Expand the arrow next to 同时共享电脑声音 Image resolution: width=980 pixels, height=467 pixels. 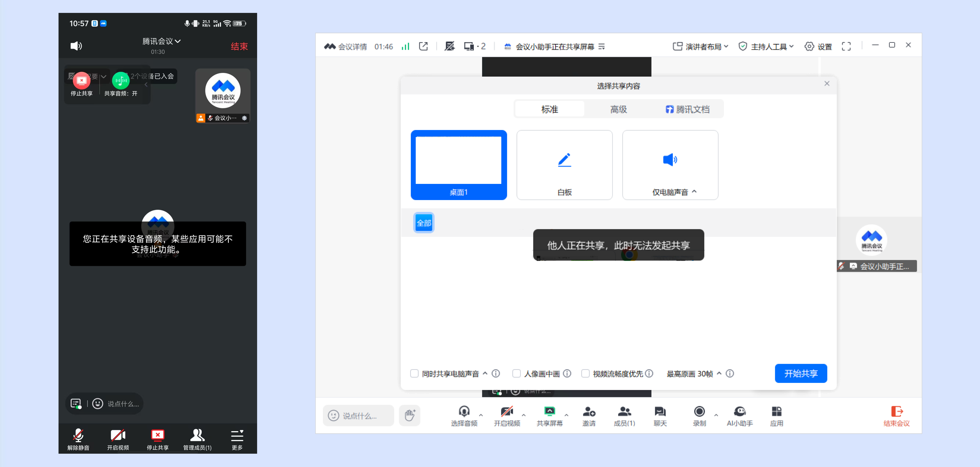coord(485,373)
